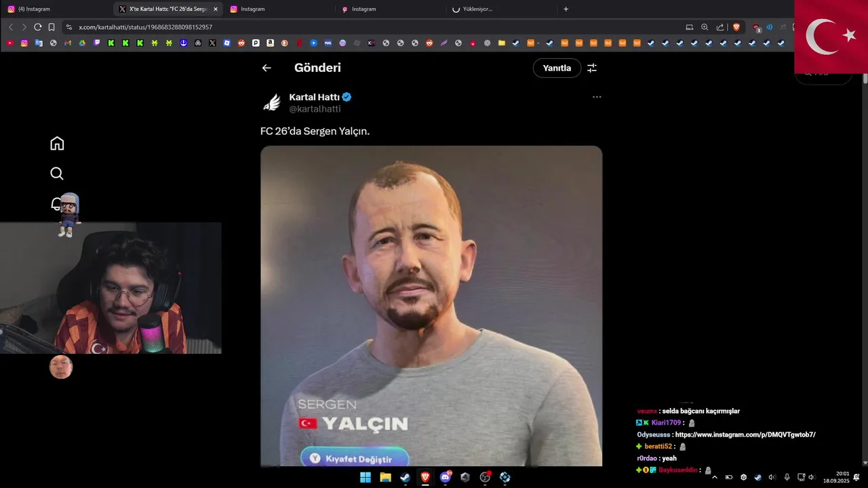Click the share icon in address bar
Image resolution: width=868 pixels, height=488 pixels.
[720, 27]
